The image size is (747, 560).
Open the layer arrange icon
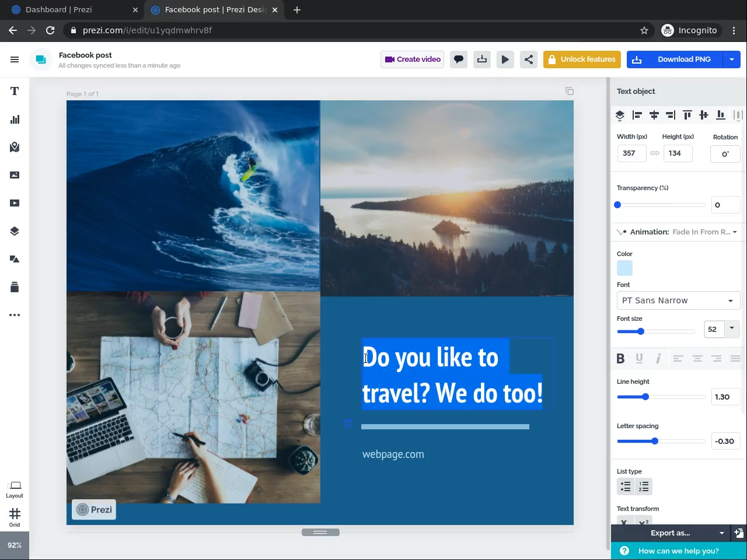tap(620, 116)
